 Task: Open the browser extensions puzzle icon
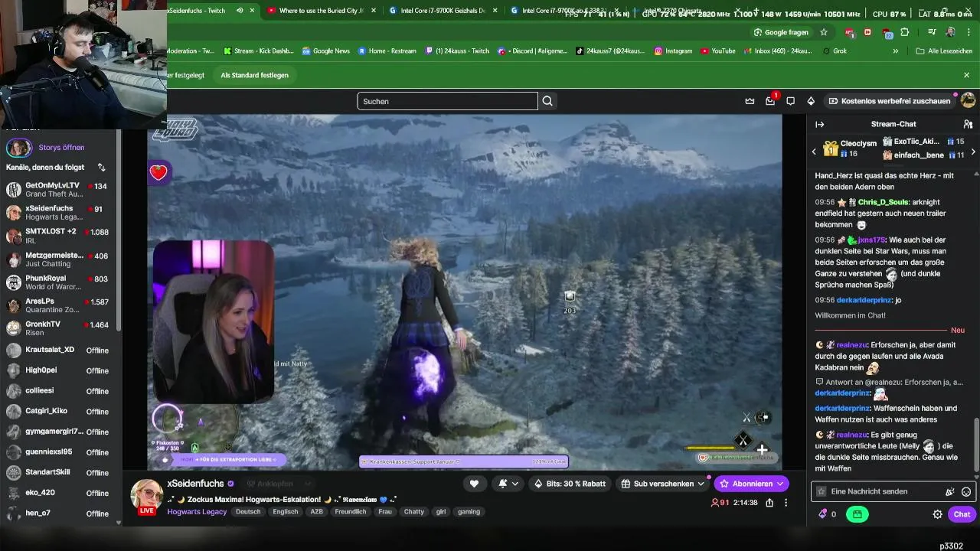[x=905, y=32]
